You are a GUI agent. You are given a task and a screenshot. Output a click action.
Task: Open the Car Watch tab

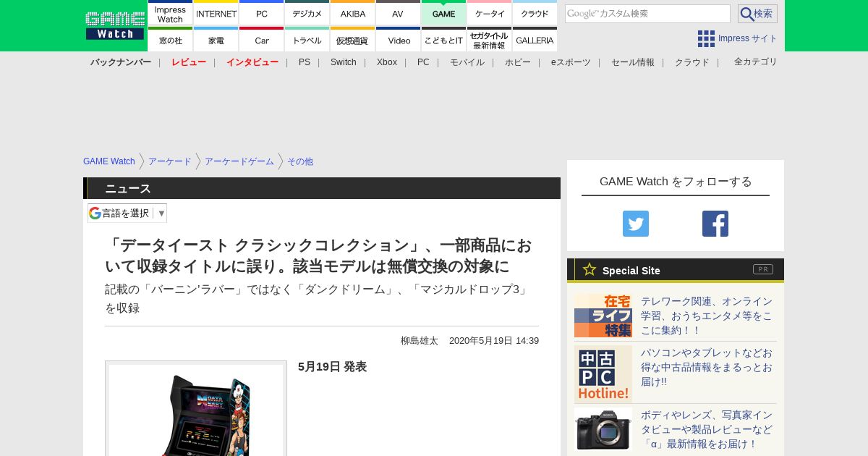(262, 40)
